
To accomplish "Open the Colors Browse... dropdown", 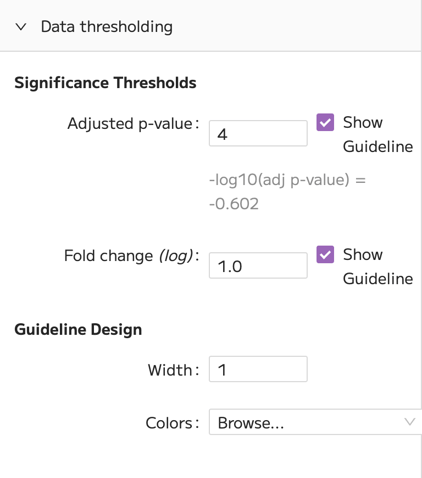I will [x=315, y=422].
